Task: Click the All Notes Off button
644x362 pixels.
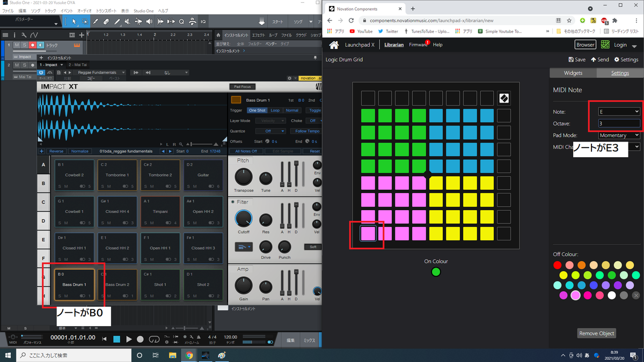Action: (246, 151)
